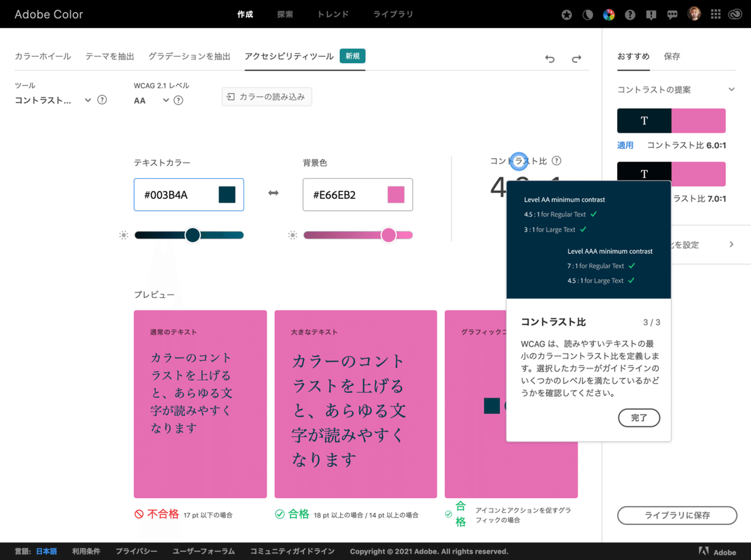Open the トレンド menu
This screenshot has width=751, height=560.
pos(333,14)
